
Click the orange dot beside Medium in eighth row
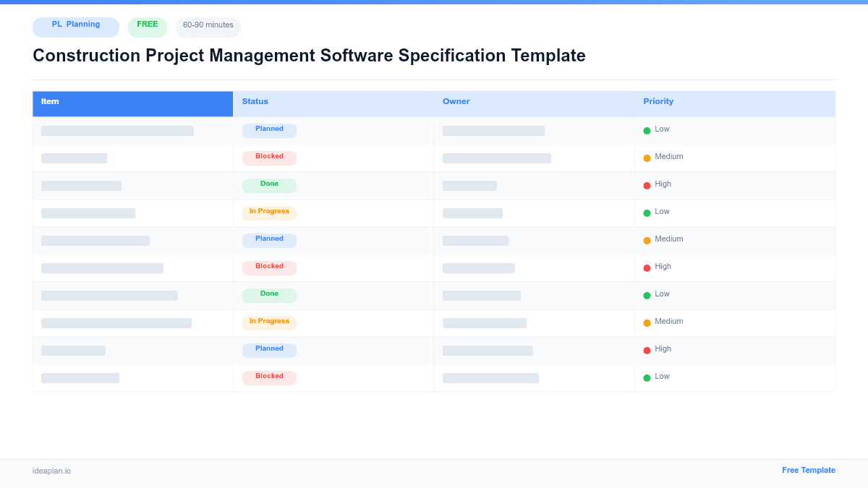coord(646,322)
